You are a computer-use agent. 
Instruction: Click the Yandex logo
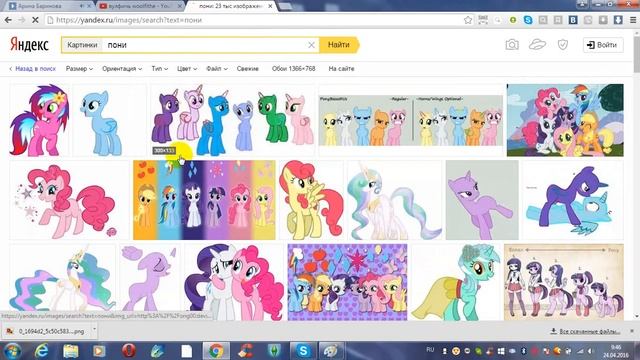click(29, 44)
